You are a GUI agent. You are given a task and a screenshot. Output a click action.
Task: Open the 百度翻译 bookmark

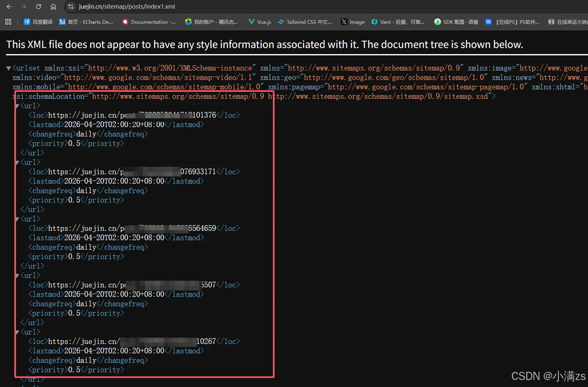pyautogui.click(x=38, y=22)
